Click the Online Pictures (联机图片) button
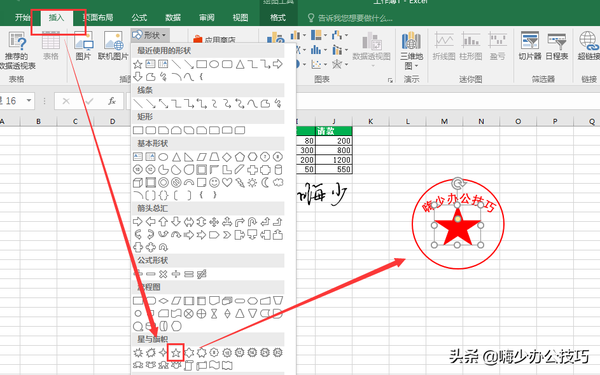Screen dimensions: 600x375 coord(113,46)
